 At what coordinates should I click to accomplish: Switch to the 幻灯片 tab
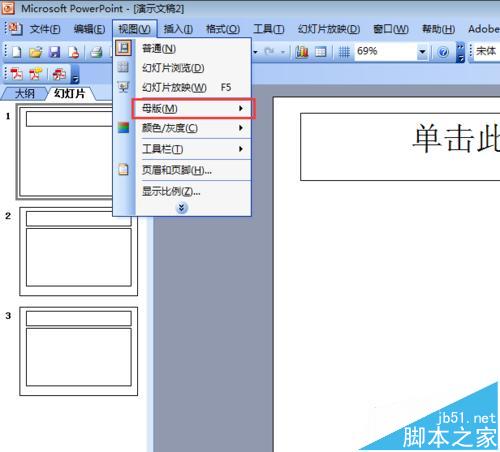70,94
